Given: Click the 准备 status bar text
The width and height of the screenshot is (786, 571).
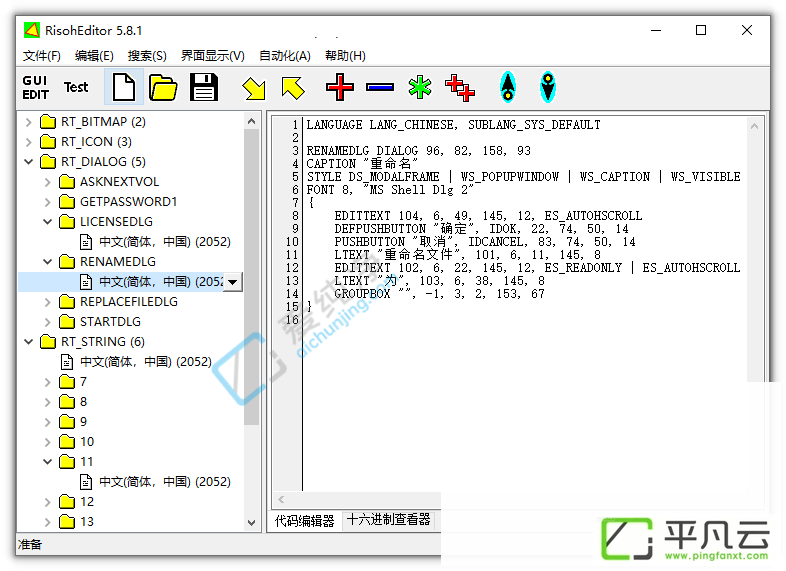Looking at the screenshot, I should (x=30, y=545).
